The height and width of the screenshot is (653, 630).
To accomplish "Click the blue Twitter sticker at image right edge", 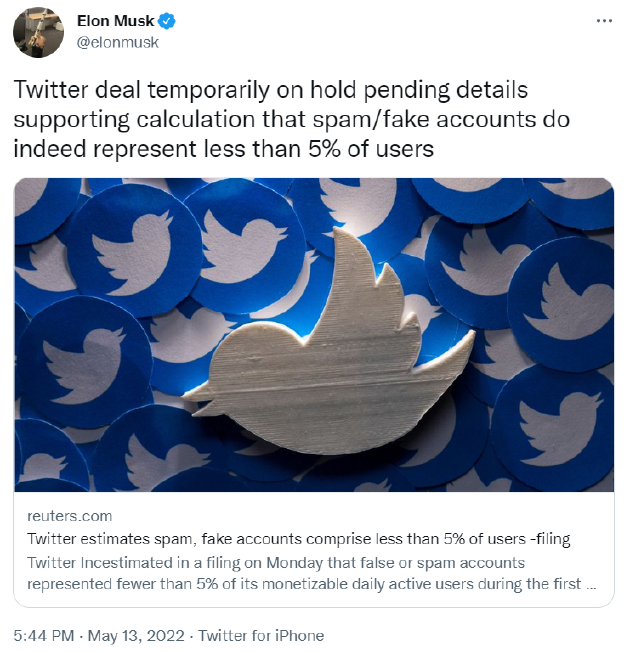I will pos(562,304).
